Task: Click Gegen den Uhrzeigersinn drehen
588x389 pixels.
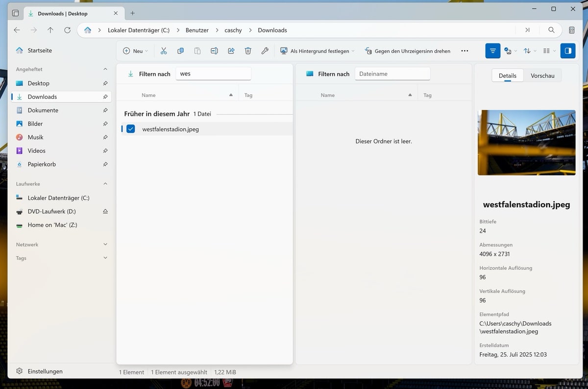Action: [x=408, y=51]
